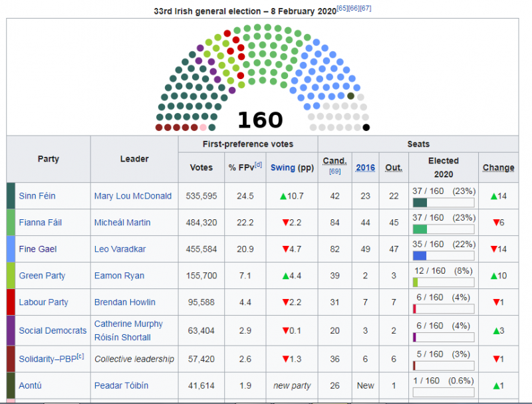
Task: Click Fianna Fáil votes cell 484,320
Action: point(201,223)
